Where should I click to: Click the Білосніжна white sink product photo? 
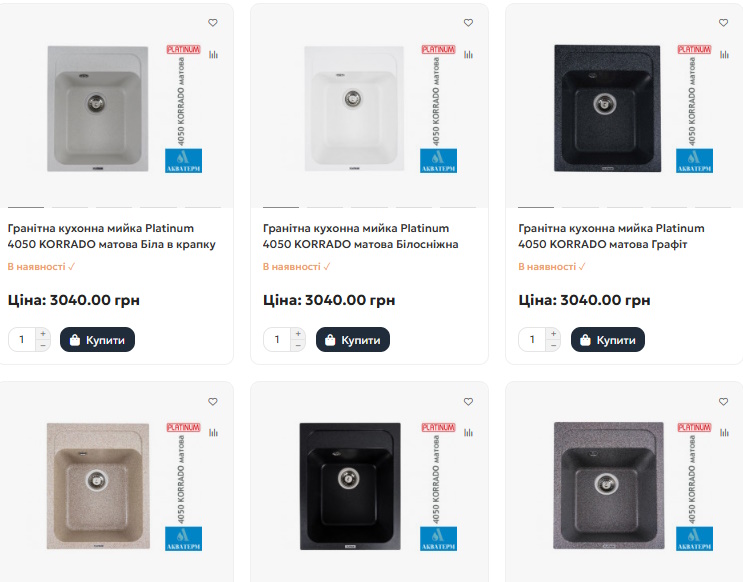click(350, 108)
